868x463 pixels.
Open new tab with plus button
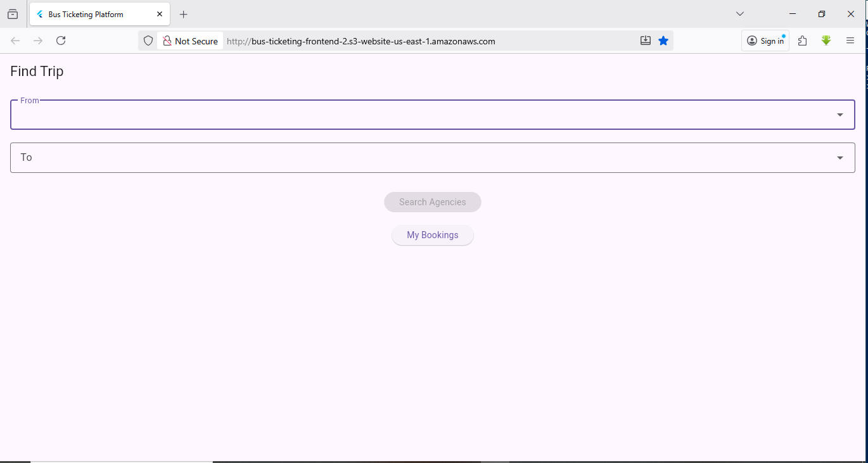click(184, 14)
